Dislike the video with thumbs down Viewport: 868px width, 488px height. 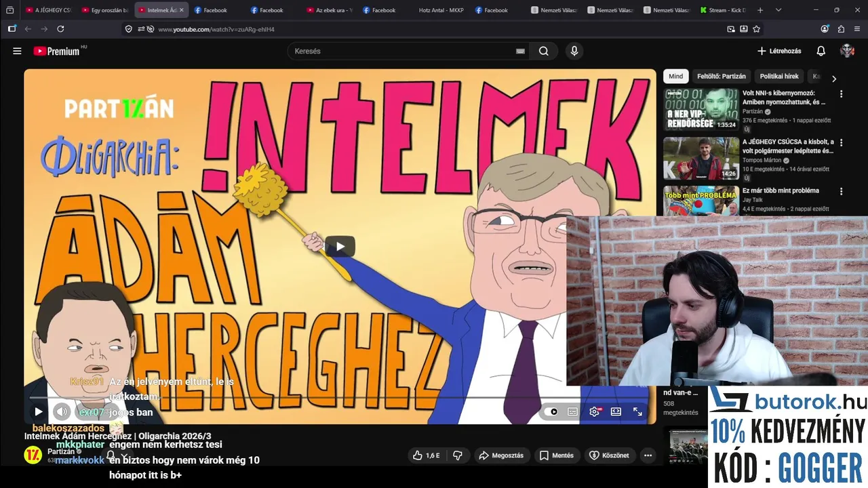coord(458,455)
